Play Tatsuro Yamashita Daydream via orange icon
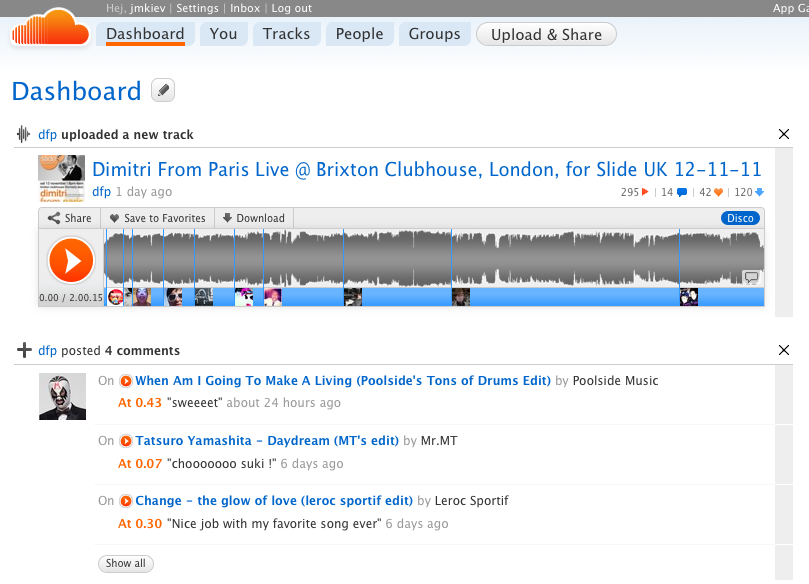Image resolution: width=809 pixels, height=584 pixels. 125,441
